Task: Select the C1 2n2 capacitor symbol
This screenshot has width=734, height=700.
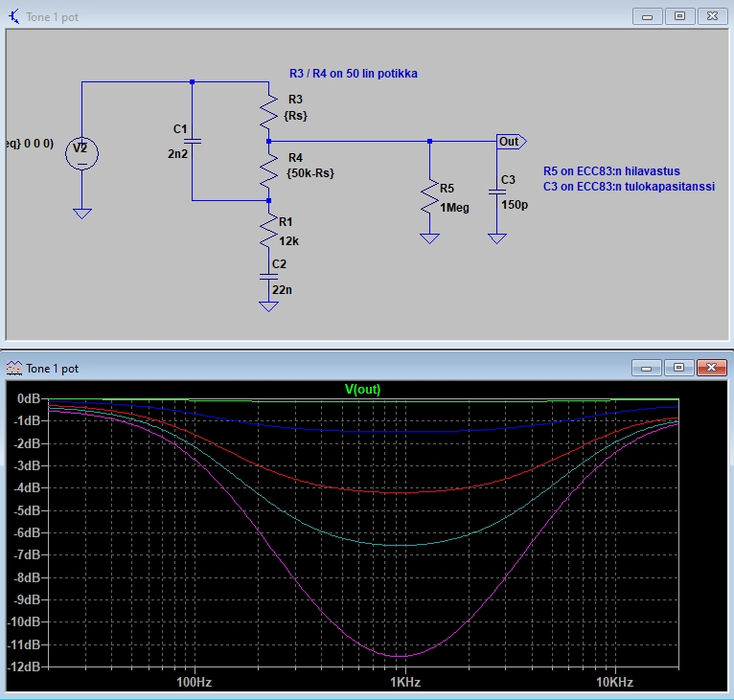Action: point(192,141)
